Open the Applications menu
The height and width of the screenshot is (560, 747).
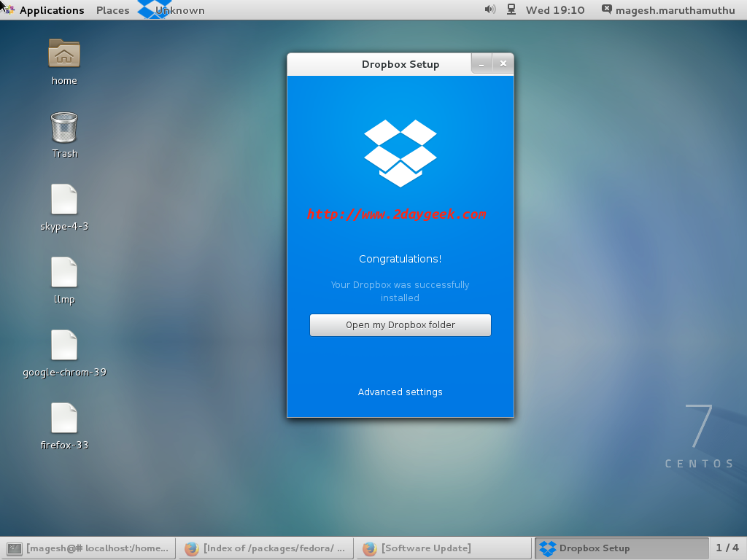52,10
